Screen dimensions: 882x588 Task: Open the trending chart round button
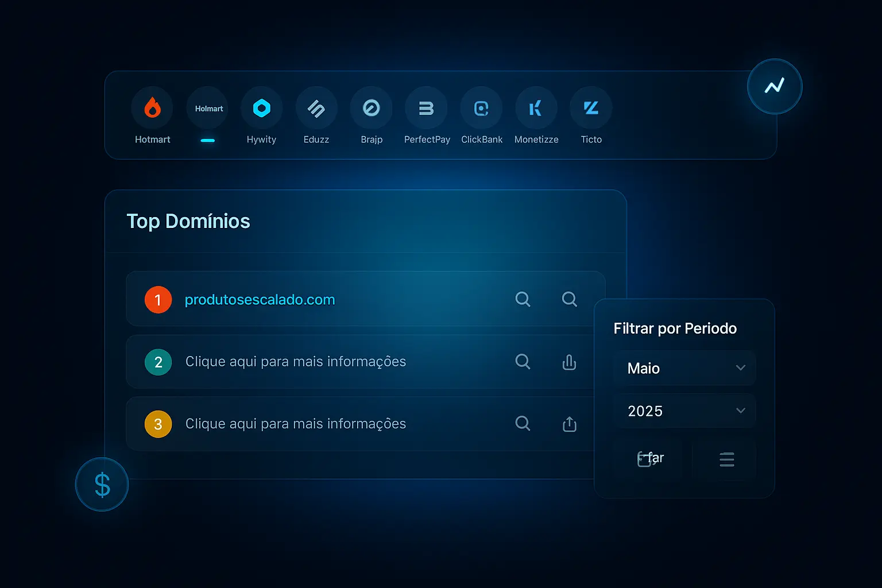tap(774, 87)
